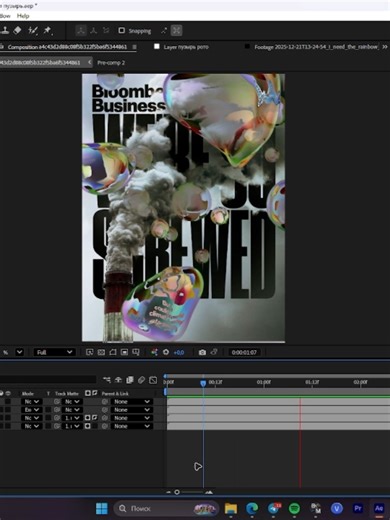390x520 pixels.
Task: Open Pre-comp 2 in the composition navigator
Action: click(111, 63)
